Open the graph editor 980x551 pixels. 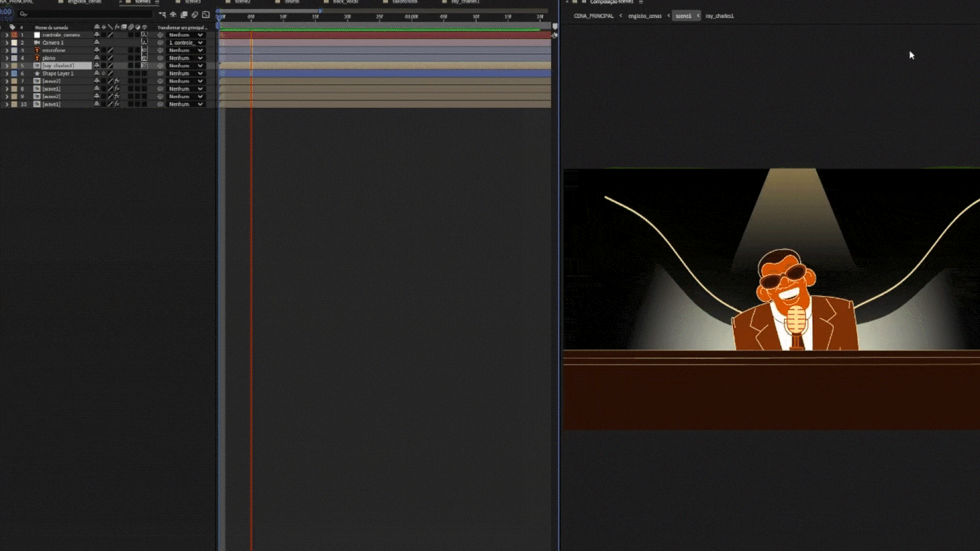206,14
